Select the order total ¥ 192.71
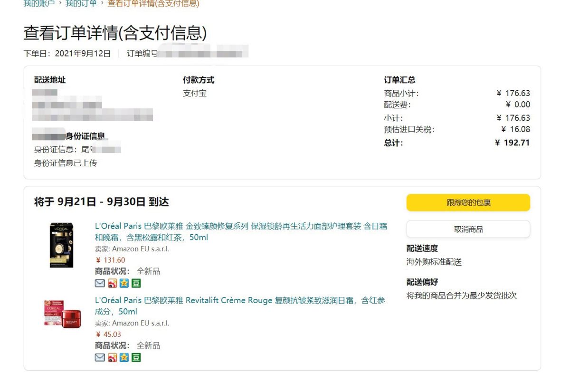The height and width of the screenshot is (392, 570). pos(512,143)
